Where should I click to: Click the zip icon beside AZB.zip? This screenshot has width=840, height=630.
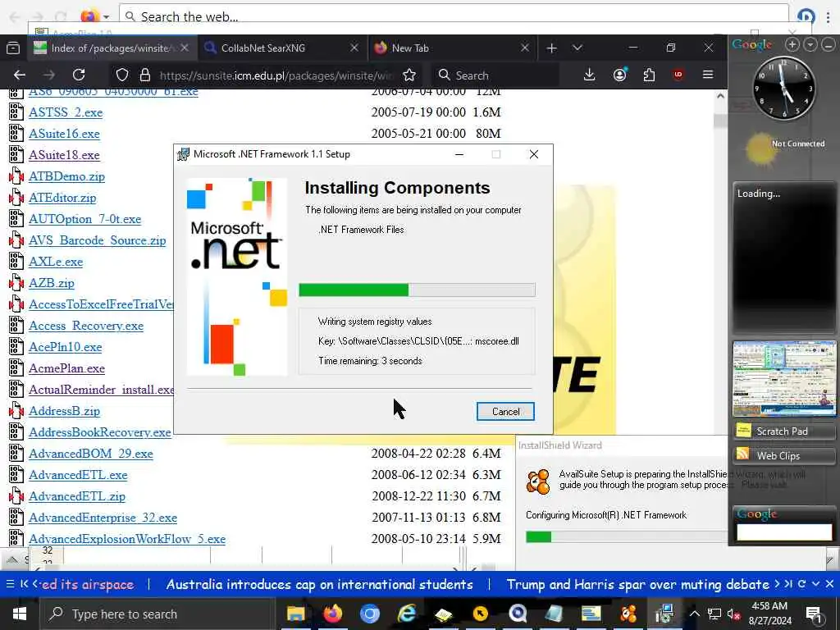[x=16, y=283]
